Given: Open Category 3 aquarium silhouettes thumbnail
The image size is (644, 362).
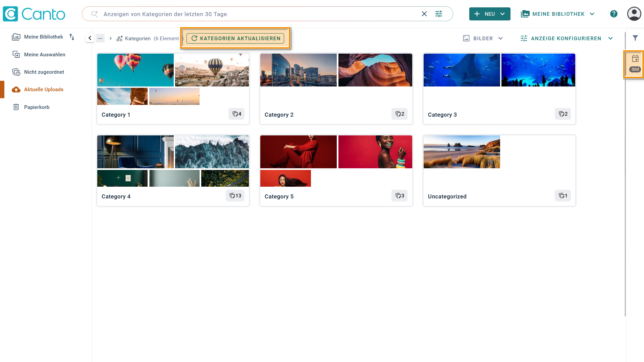Looking at the screenshot, I should [538, 70].
